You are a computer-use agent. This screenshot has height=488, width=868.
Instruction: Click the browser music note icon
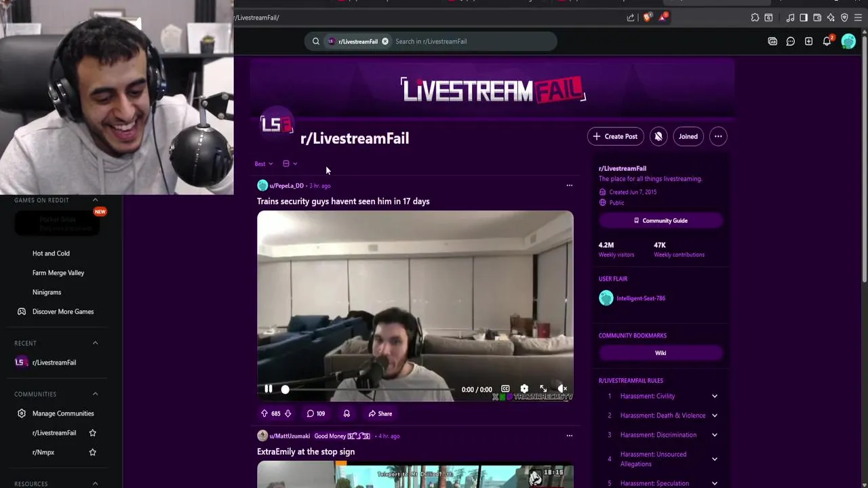(x=790, y=18)
